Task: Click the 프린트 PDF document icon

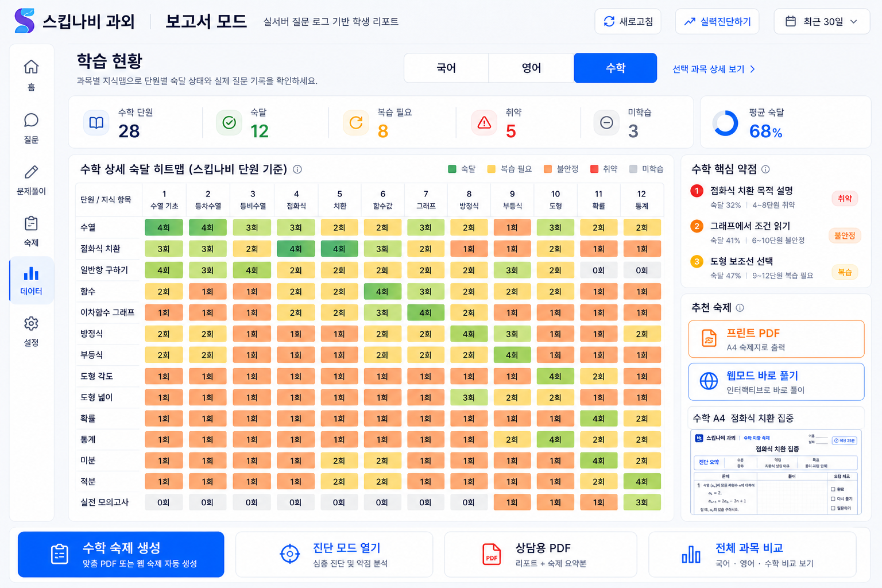Action: 709,339
